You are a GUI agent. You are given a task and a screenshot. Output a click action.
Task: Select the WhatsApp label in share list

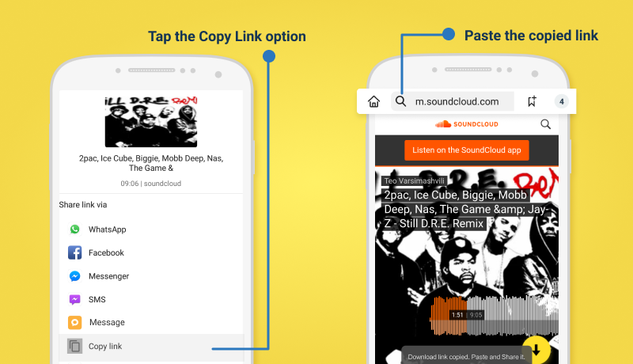click(108, 229)
